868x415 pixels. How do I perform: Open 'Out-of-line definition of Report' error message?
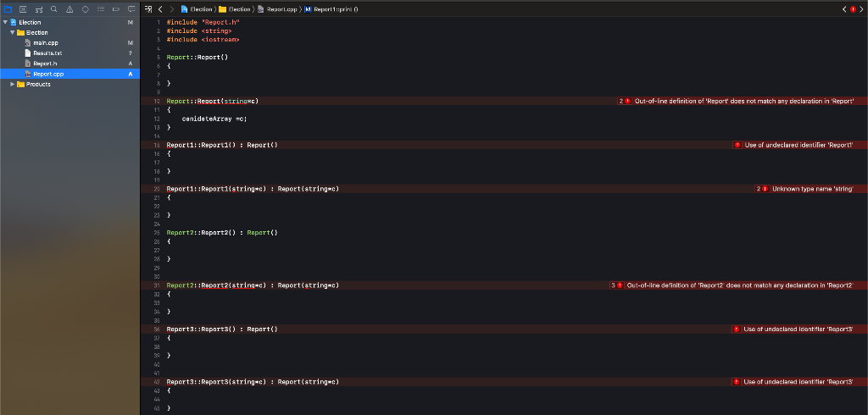744,101
